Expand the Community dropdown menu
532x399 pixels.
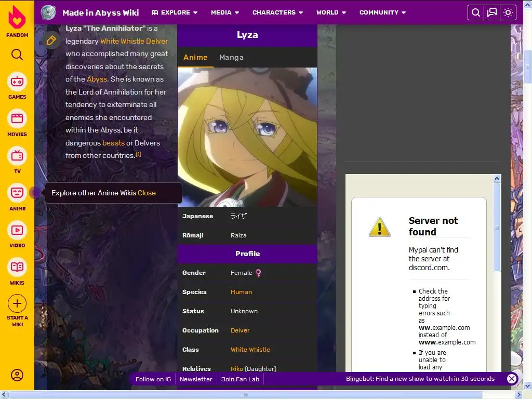[x=383, y=12]
